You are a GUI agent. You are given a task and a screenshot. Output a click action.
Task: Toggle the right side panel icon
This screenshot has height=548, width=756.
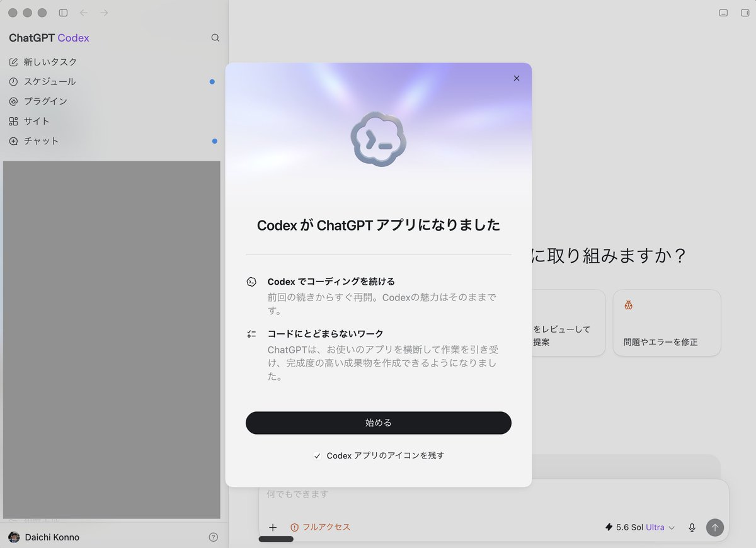[x=745, y=13]
